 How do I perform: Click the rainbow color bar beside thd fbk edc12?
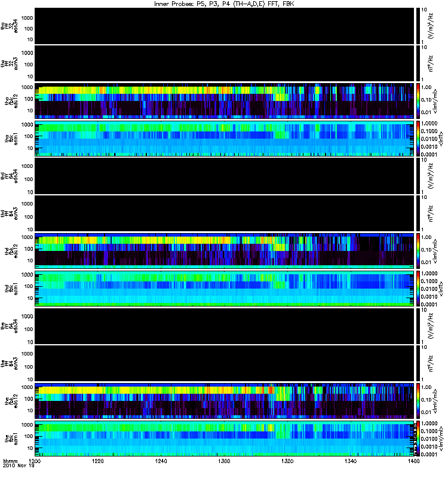pyautogui.click(x=418, y=251)
